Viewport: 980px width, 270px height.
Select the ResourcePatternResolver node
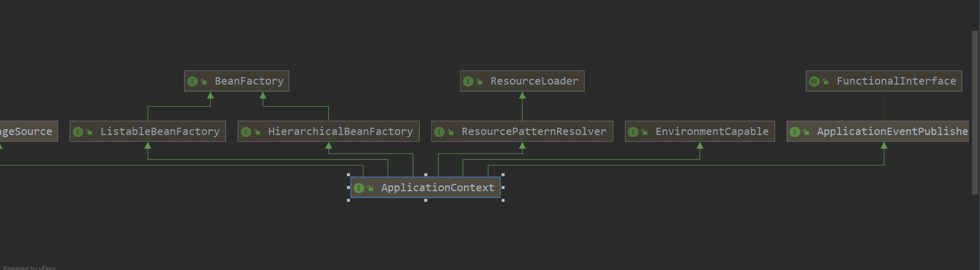522,131
